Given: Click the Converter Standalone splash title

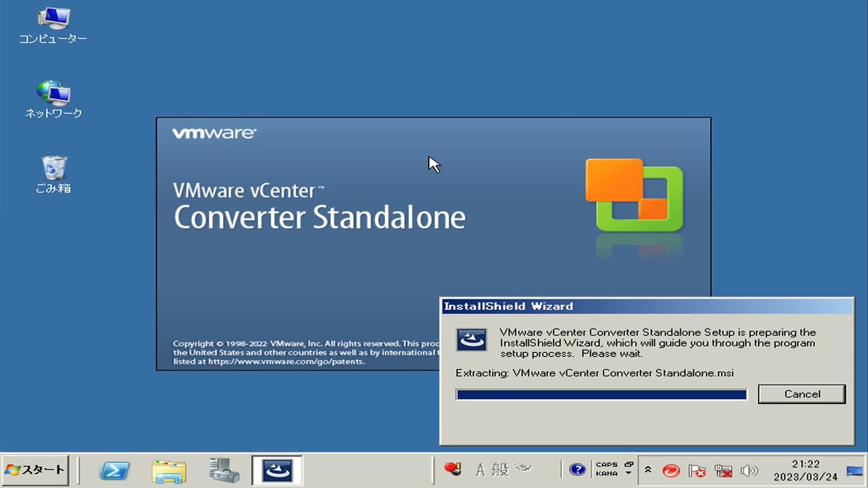Looking at the screenshot, I should [x=320, y=217].
